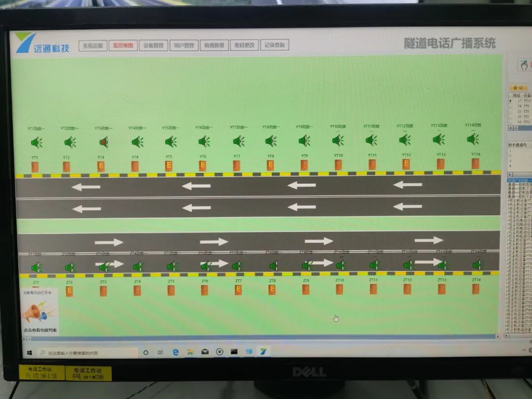
Task: Select the row with address 17 in the device table
Action: [521, 101]
